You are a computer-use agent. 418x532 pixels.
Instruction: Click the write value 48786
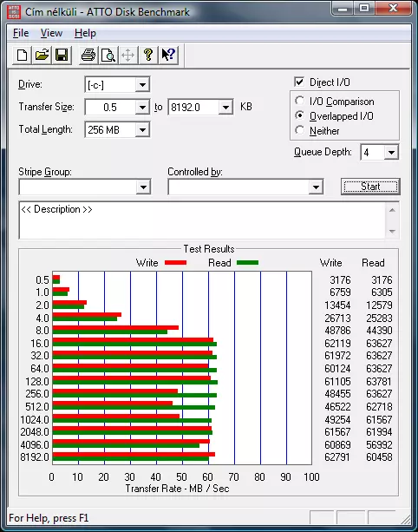pyautogui.click(x=337, y=330)
